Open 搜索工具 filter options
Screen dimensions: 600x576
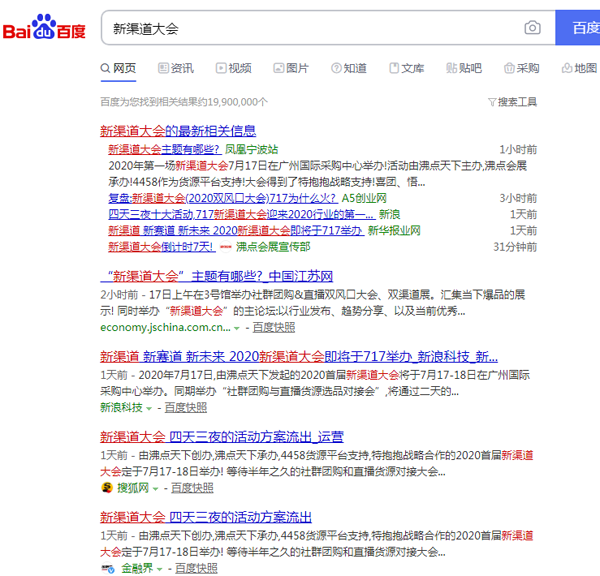click(x=513, y=102)
